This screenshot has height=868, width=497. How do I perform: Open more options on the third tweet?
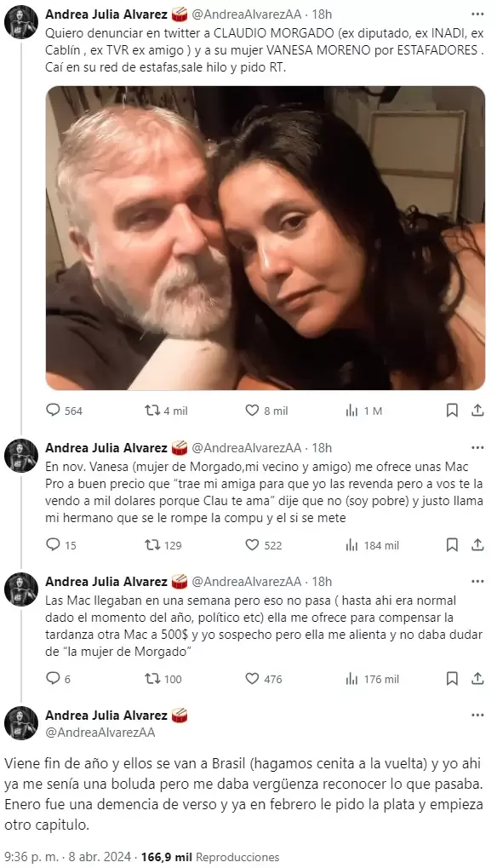pyautogui.click(x=477, y=581)
